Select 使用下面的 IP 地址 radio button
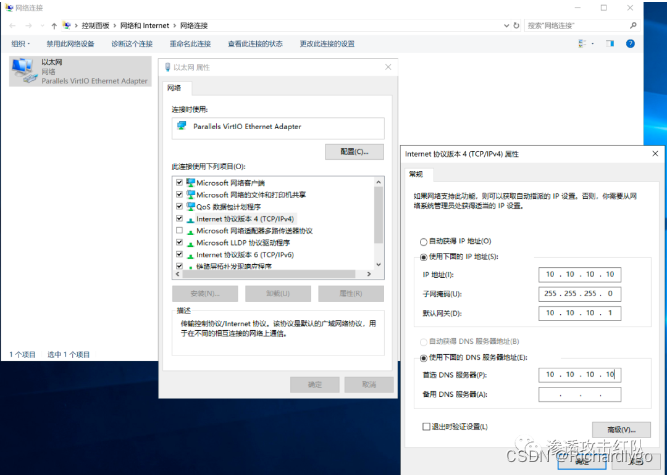 point(423,257)
